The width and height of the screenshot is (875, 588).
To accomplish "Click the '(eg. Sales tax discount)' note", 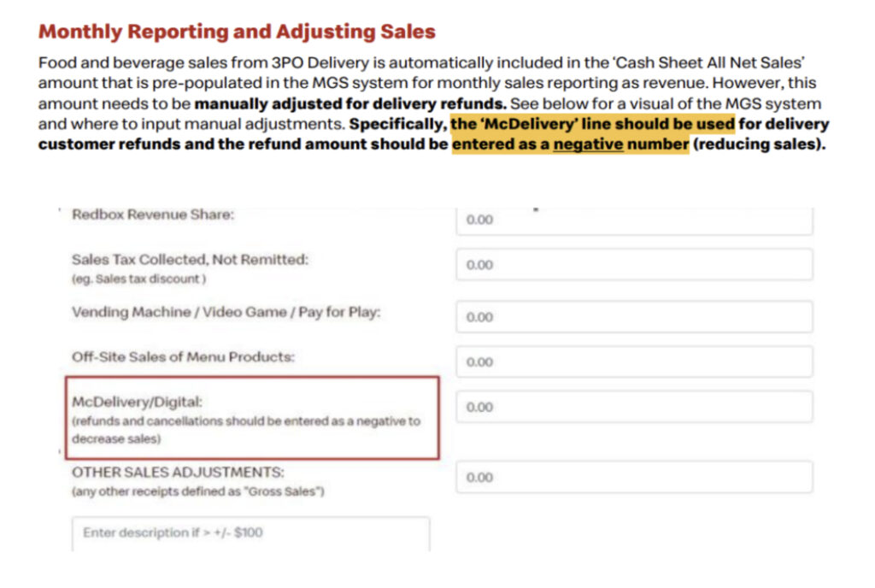I will (x=138, y=279).
